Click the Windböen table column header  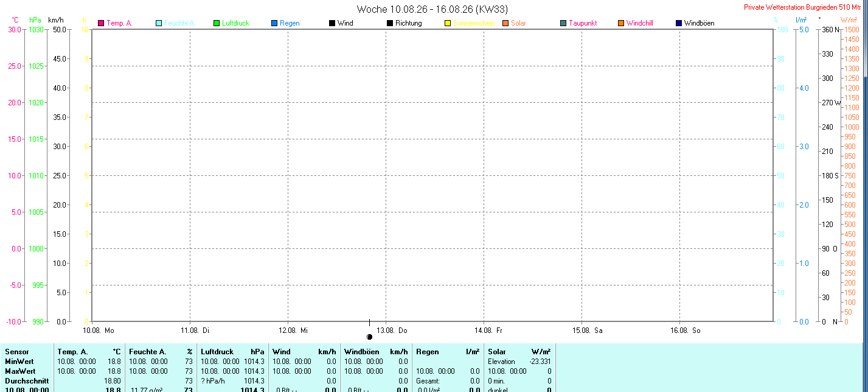362,352
